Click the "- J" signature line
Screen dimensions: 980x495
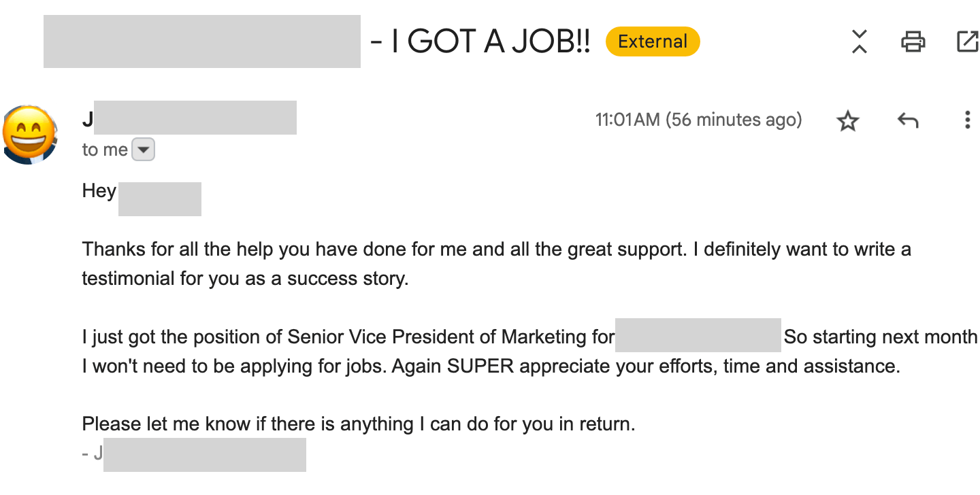pos(93,453)
